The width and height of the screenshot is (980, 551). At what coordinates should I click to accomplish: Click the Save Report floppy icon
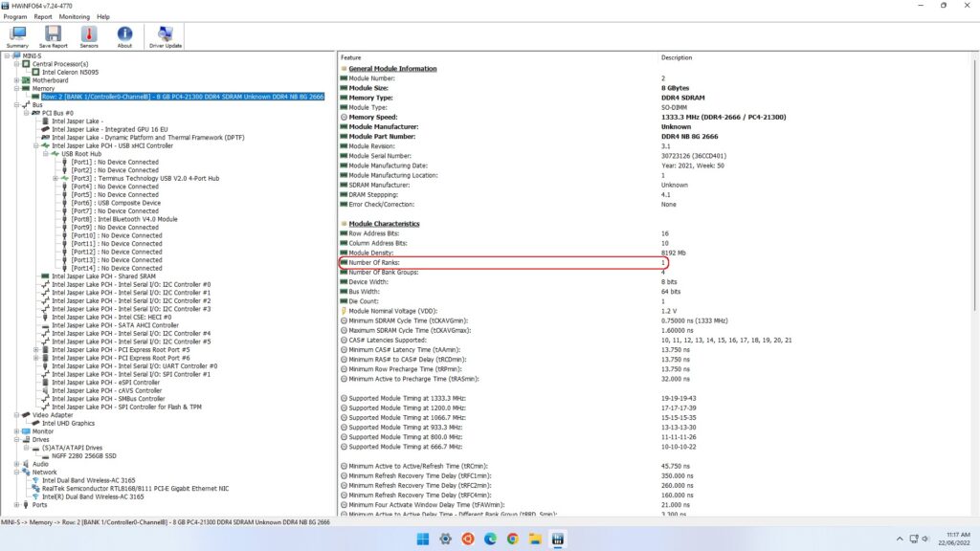53,36
